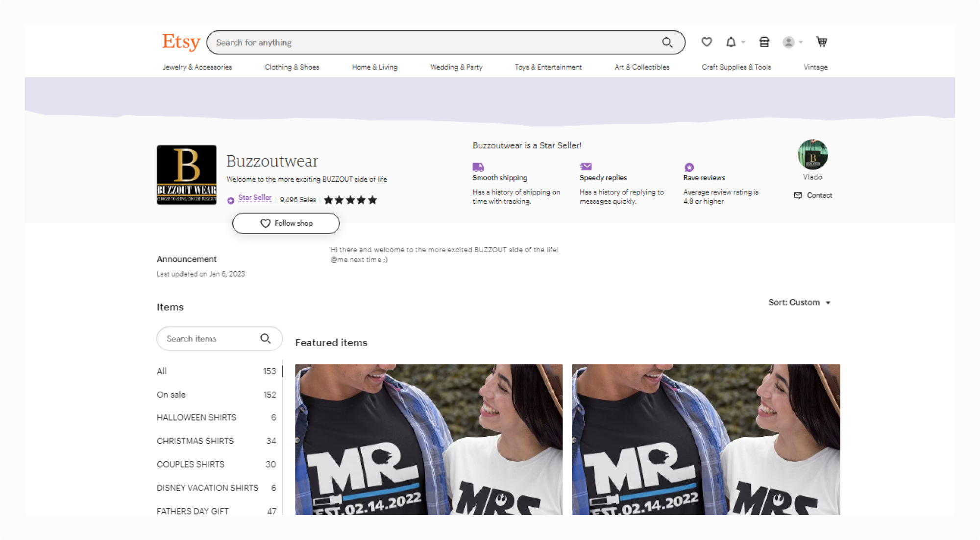Open Jewelry & Accessories category menu
980x540 pixels.
[x=197, y=67]
